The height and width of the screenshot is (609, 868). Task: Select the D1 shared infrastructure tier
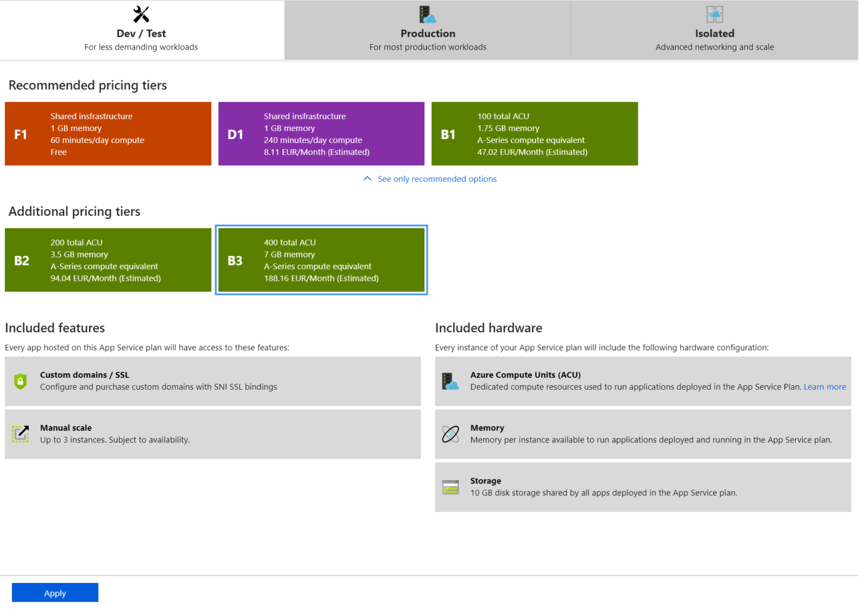320,133
